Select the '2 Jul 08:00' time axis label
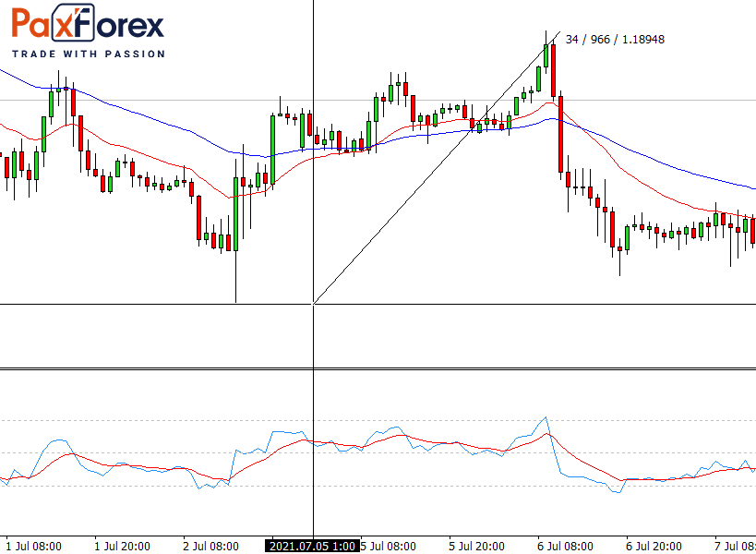This screenshot has width=756, height=554. 211,546
